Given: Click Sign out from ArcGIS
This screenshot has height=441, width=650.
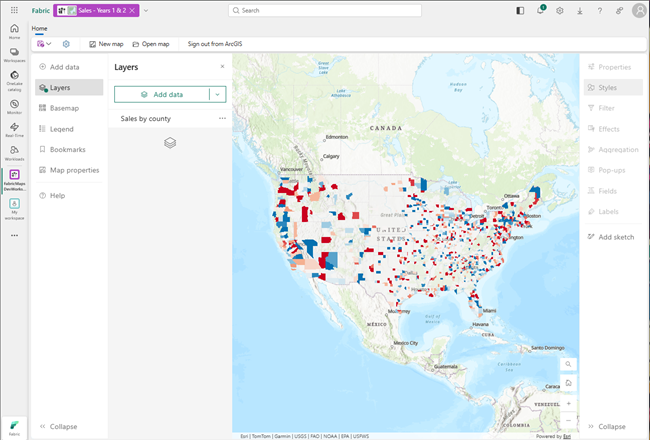Looking at the screenshot, I should tap(215, 44).
